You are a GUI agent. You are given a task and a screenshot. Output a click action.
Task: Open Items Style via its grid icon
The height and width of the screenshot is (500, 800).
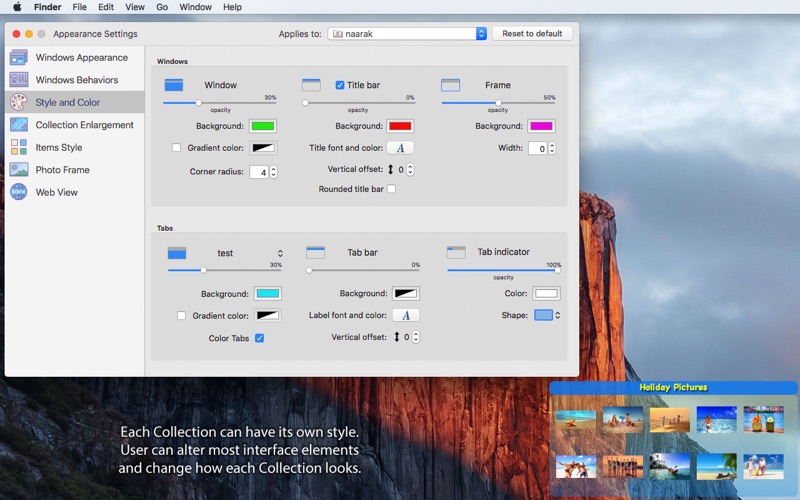click(19, 147)
